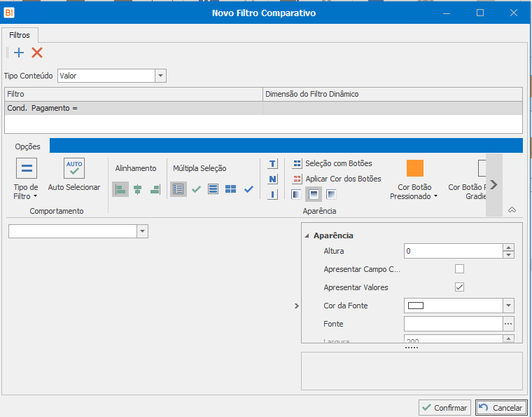532x417 pixels.
Task: Click the Aplicar Cor dos Botões option
Action: point(337,179)
